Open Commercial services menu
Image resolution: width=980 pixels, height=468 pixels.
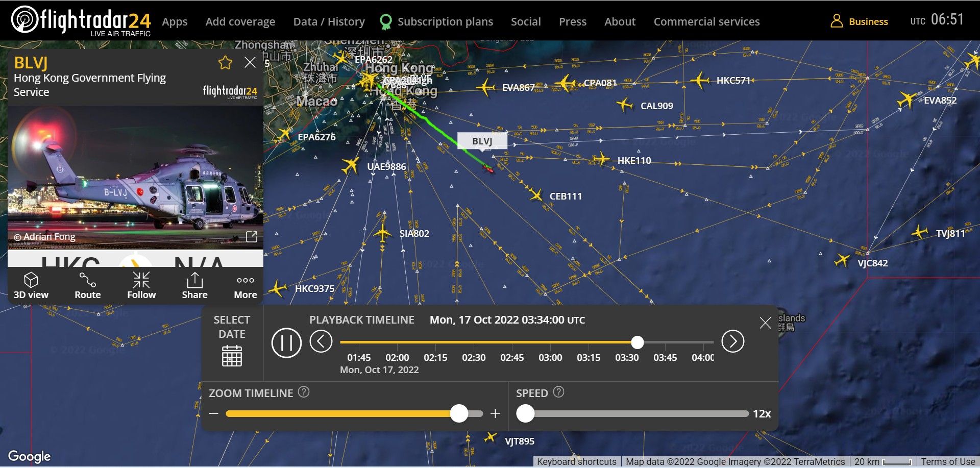[706, 22]
